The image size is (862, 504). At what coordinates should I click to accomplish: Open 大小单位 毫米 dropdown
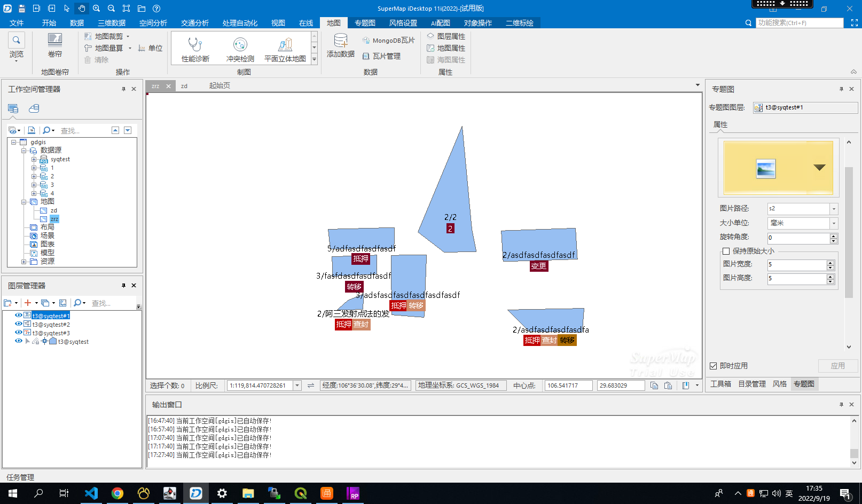834,223
